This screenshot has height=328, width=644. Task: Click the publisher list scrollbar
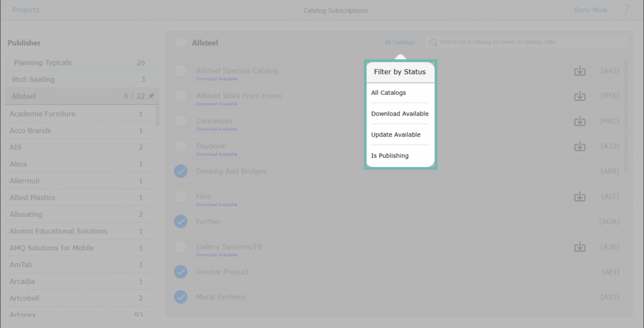(158, 116)
